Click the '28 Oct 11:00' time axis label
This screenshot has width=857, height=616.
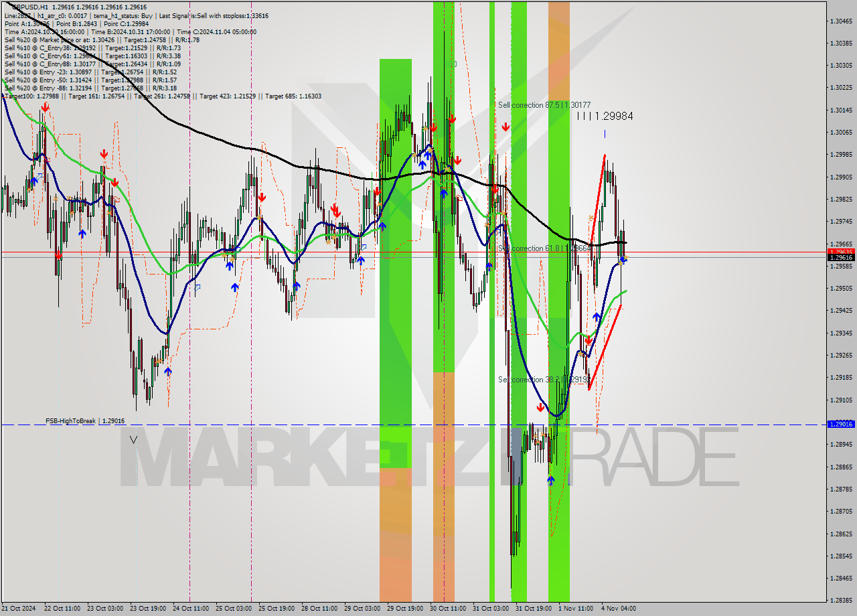[319, 609]
